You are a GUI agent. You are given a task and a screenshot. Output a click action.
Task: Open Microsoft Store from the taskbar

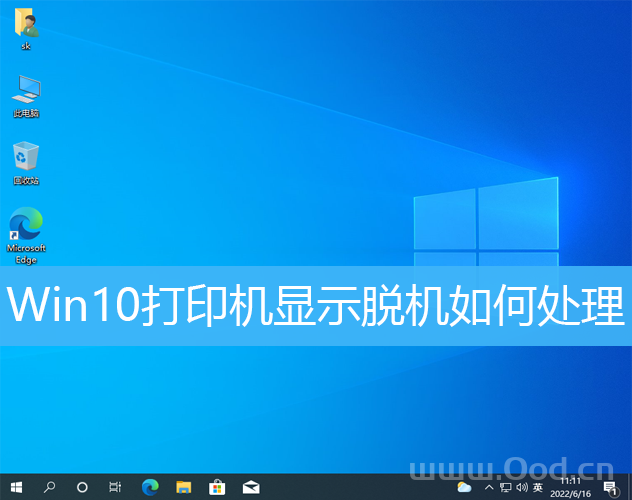tap(216, 487)
